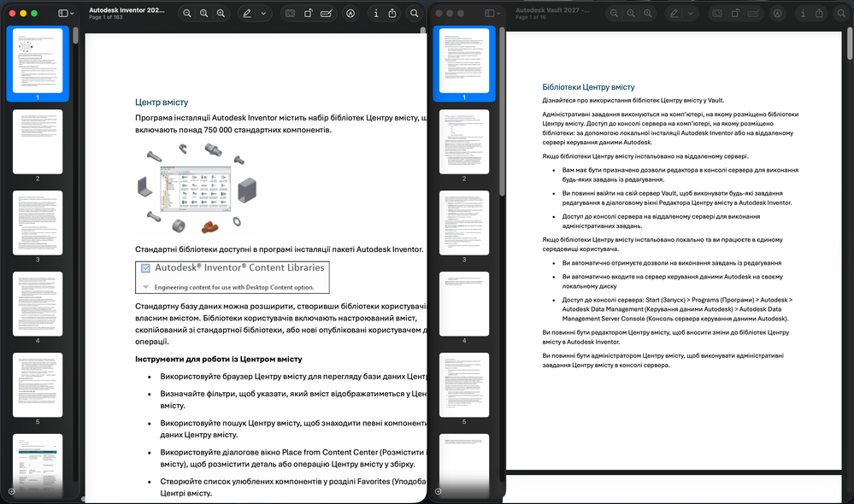Screen dimensions: 854x504
Task: Open the sign/annotate tool in Vault window
Action: coord(753,14)
